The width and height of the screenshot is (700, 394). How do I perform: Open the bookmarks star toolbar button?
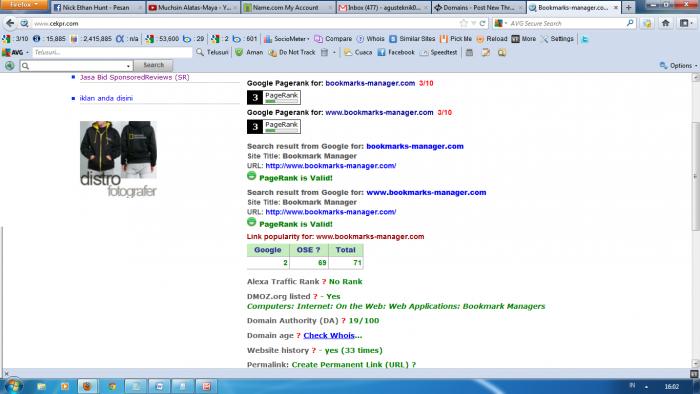coord(647,23)
